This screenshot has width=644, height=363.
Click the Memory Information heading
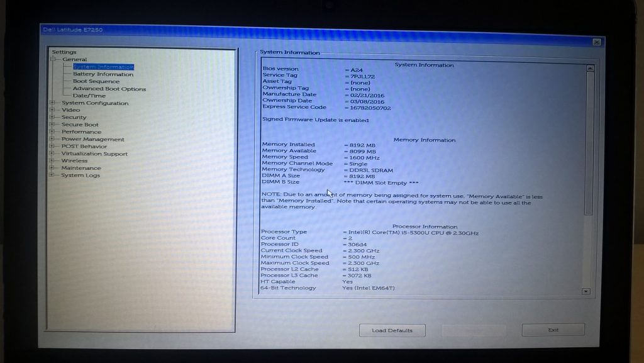pyautogui.click(x=425, y=140)
